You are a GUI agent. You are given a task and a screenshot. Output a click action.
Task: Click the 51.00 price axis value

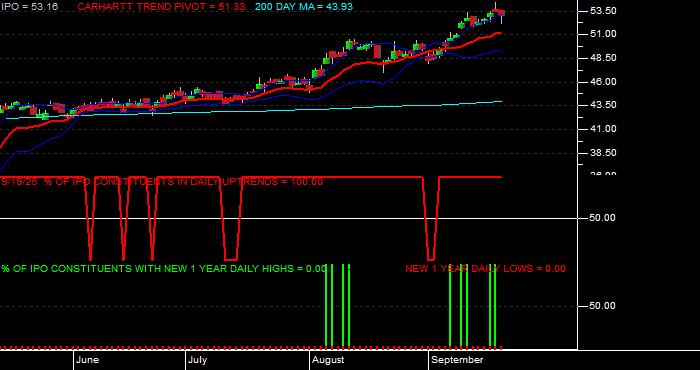[x=603, y=34]
